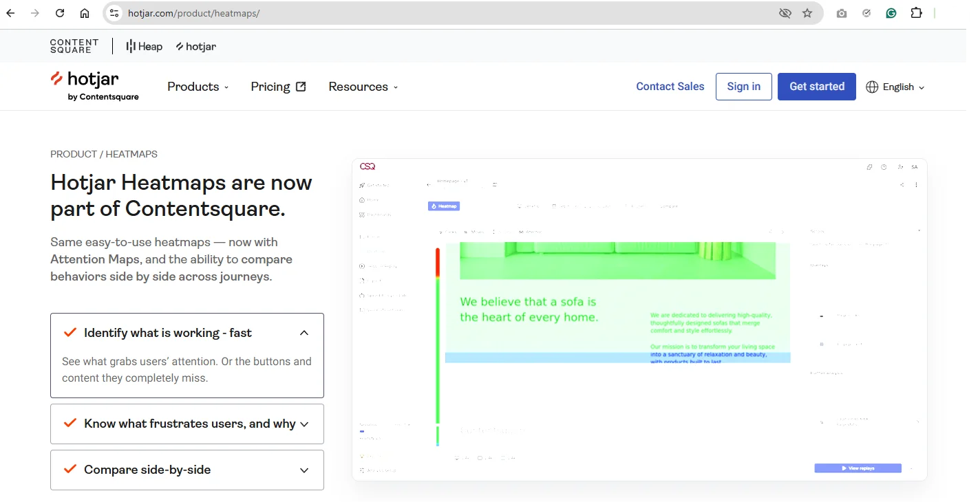The image size is (980, 502).
Task: Open the small hotjar logo in top strip
Action: (x=196, y=46)
